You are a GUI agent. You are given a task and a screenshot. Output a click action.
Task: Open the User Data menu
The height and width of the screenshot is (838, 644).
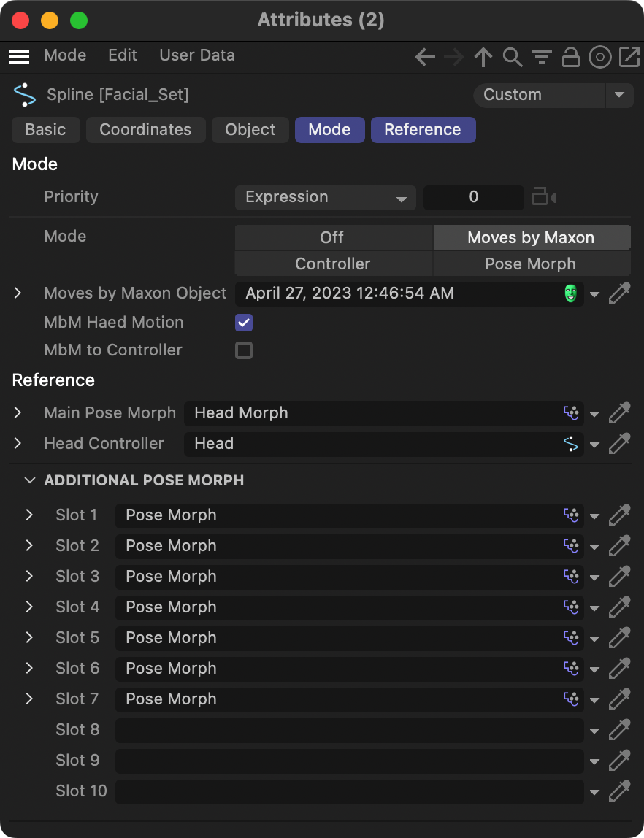[197, 55]
